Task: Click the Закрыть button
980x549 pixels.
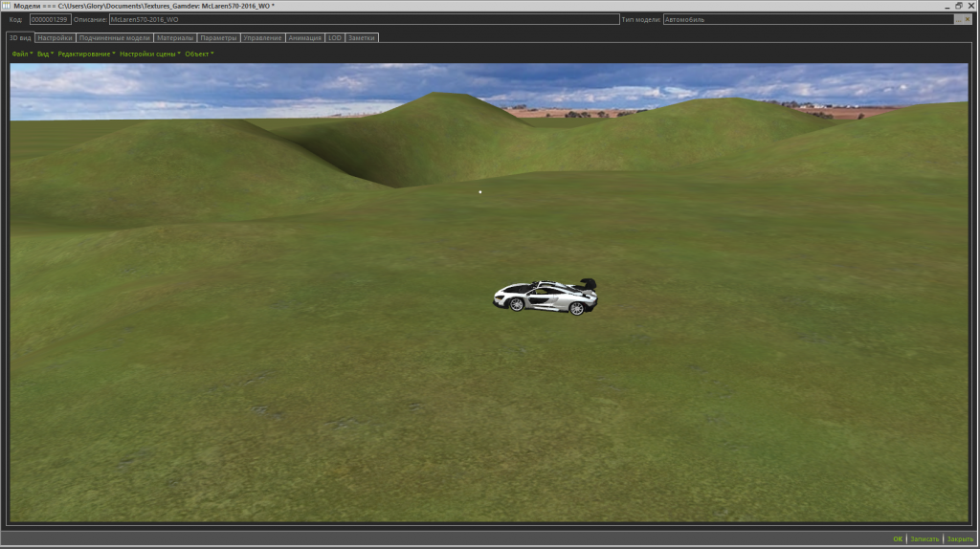Action: point(960,539)
